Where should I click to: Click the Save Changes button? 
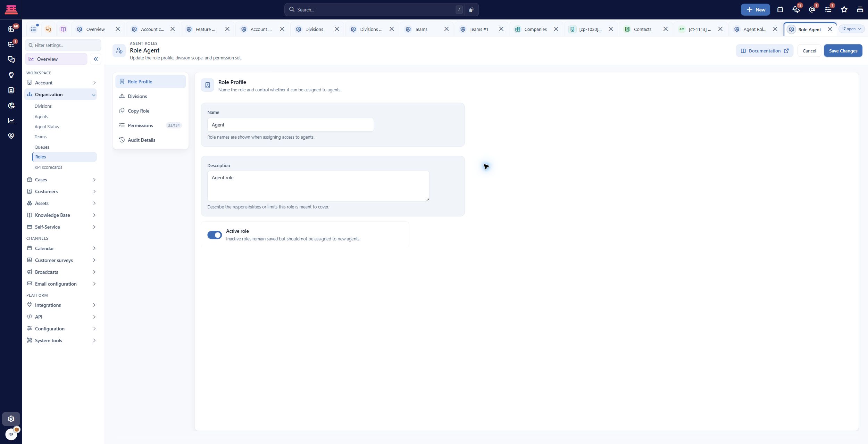click(843, 51)
